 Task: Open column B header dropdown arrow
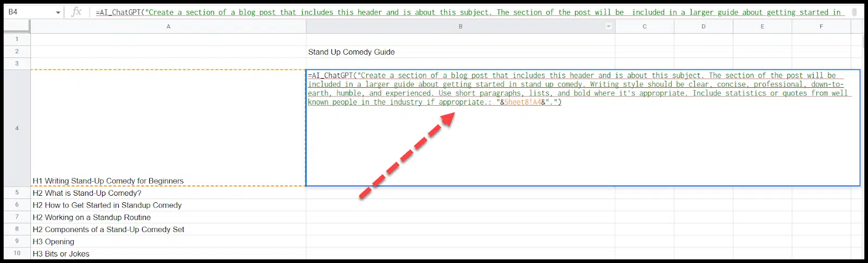[x=609, y=27]
